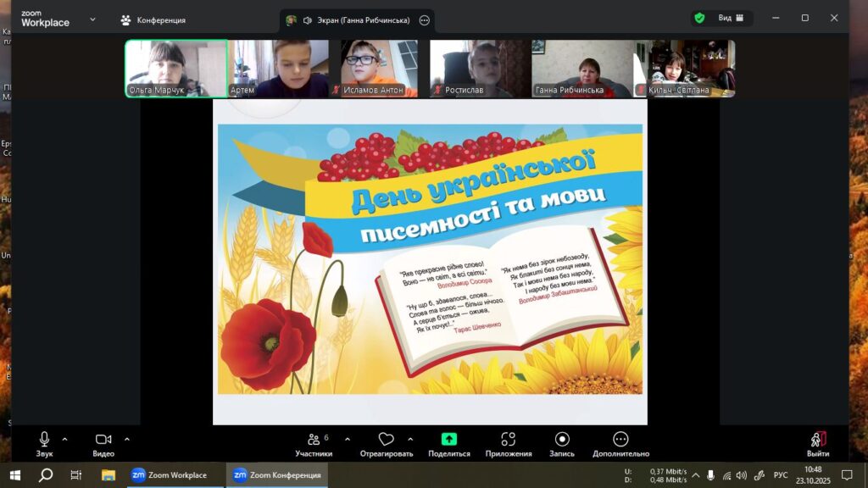
Task: Expand the arrow next to Участники
Action: [348, 439]
